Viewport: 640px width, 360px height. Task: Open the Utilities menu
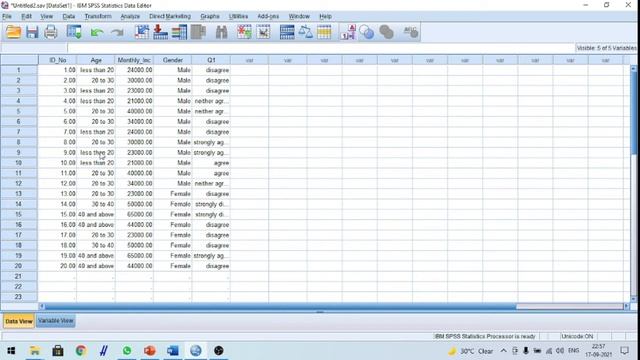pyautogui.click(x=238, y=16)
